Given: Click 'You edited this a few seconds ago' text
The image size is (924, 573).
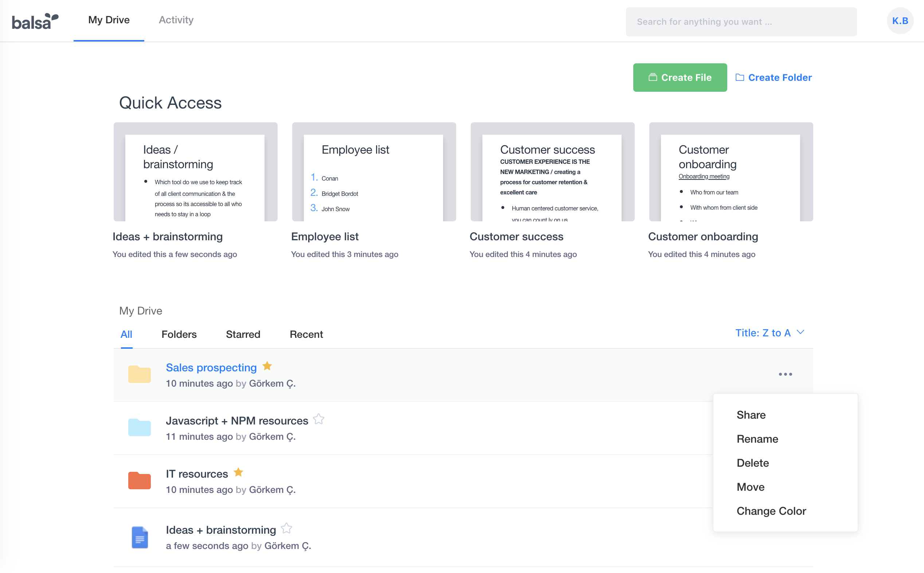Looking at the screenshot, I should tap(175, 254).
